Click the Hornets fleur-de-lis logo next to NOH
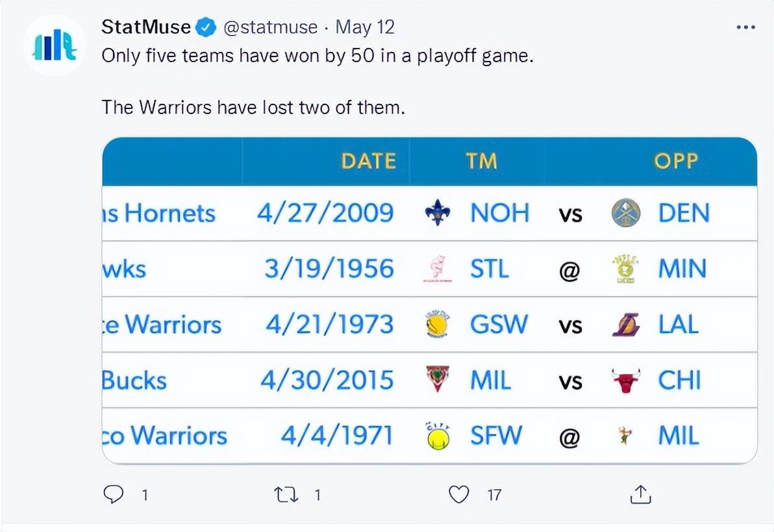Viewport: 774px width, 532px height. tap(438, 213)
